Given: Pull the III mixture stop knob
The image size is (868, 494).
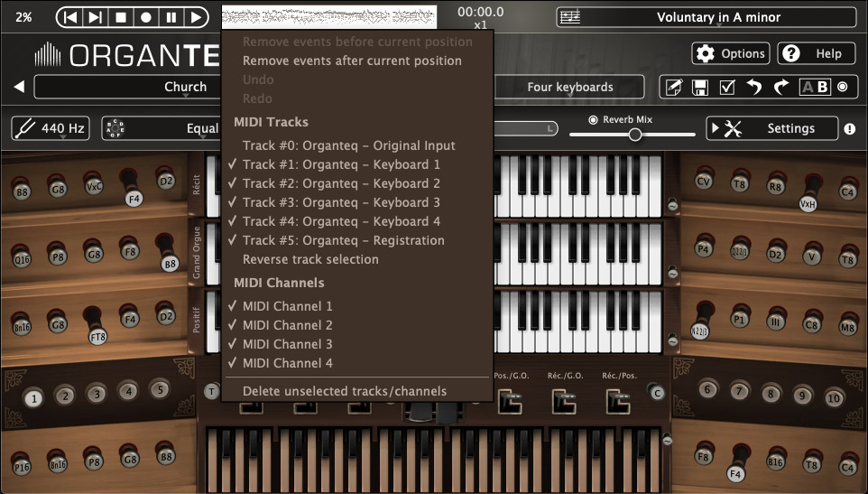Looking at the screenshot, I should [x=775, y=322].
